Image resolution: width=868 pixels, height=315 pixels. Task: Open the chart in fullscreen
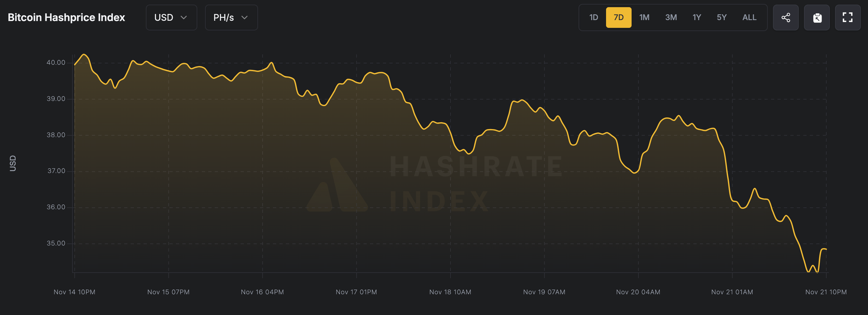pyautogui.click(x=848, y=17)
